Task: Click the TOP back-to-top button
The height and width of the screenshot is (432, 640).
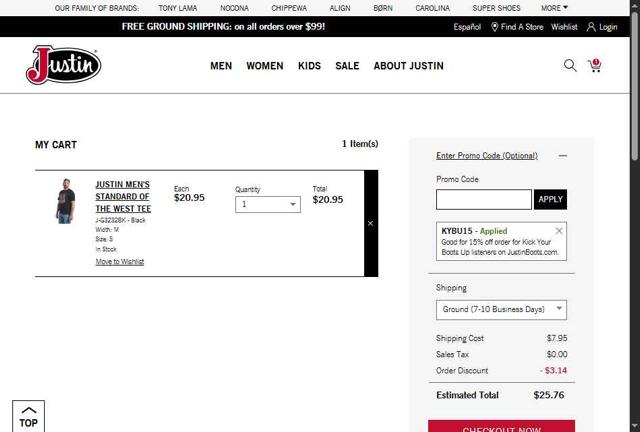Action: point(28,416)
